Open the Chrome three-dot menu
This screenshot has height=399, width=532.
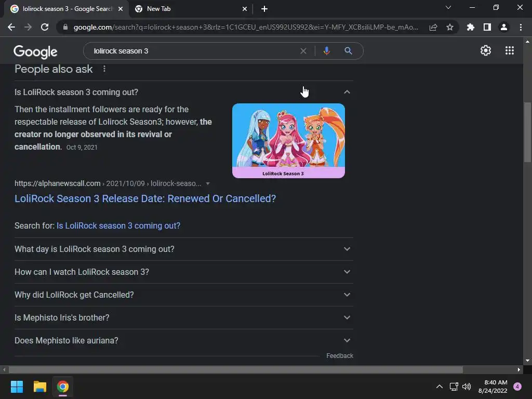521,27
